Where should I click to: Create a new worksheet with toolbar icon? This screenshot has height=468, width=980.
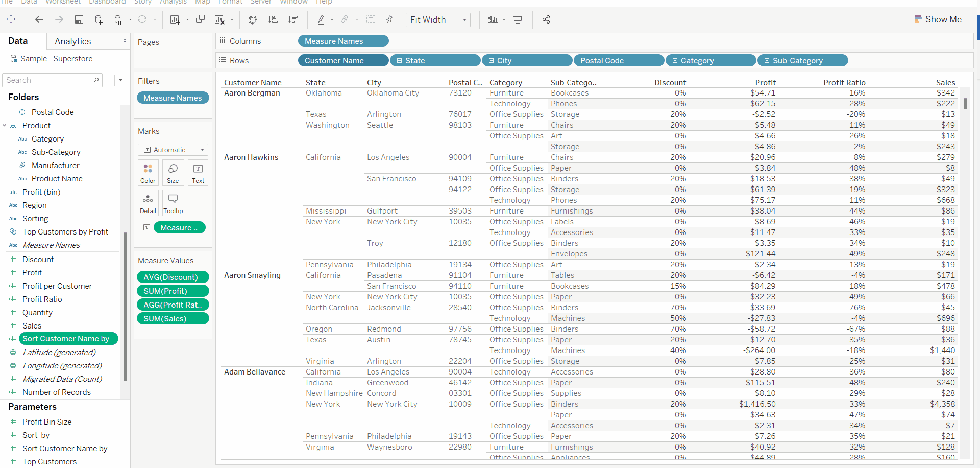click(x=175, y=19)
